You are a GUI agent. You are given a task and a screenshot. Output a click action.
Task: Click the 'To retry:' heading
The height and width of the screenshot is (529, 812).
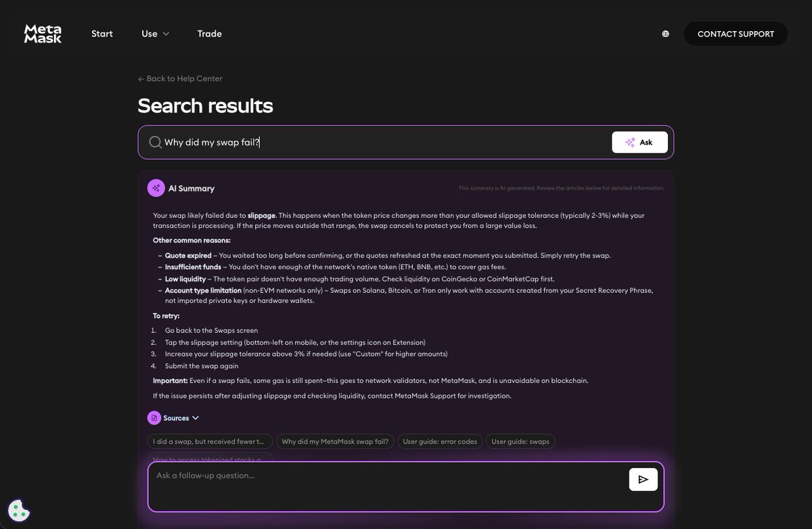pos(166,315)
